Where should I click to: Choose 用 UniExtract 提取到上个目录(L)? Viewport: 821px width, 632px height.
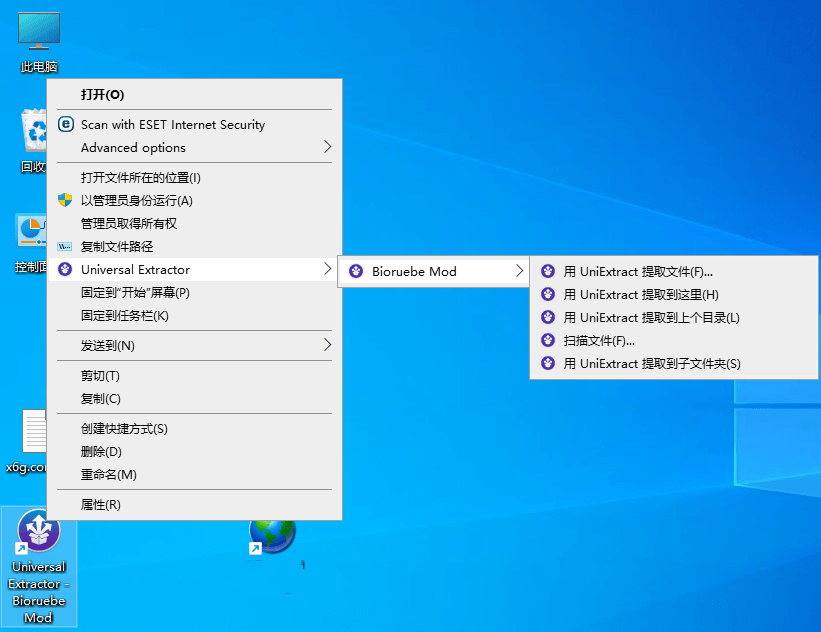coord(651,317)
